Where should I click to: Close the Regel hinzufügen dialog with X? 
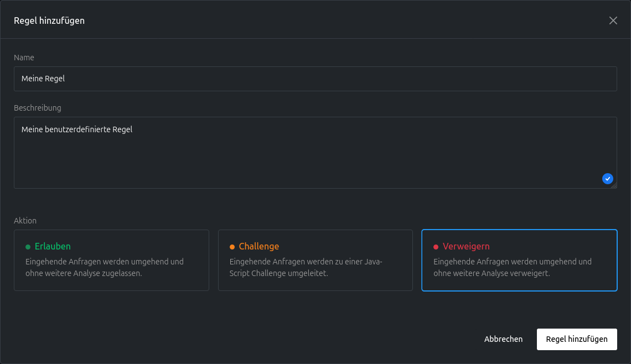[x=613, y=20]
